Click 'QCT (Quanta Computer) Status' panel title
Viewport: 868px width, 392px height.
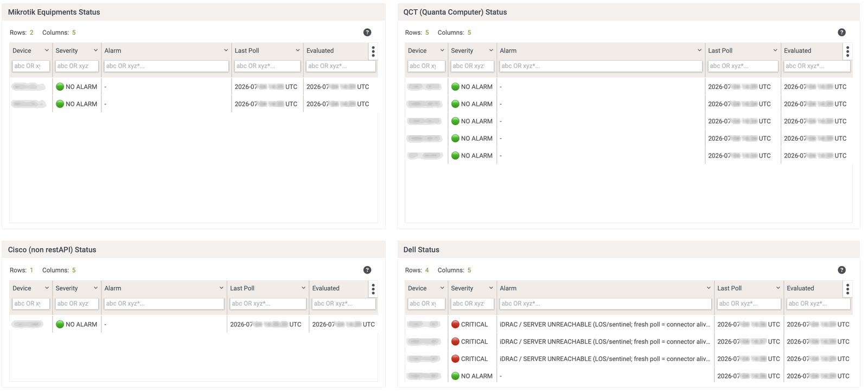tap(455, 12)
